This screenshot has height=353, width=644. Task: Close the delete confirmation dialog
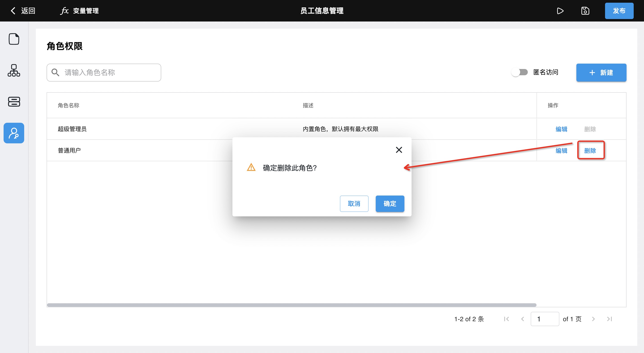(x=399, y=150)
